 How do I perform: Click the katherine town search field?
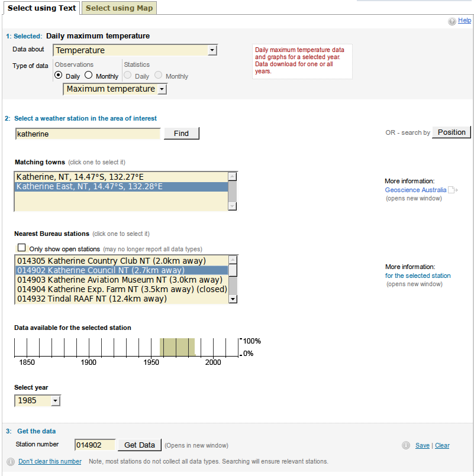coord(88,134)
